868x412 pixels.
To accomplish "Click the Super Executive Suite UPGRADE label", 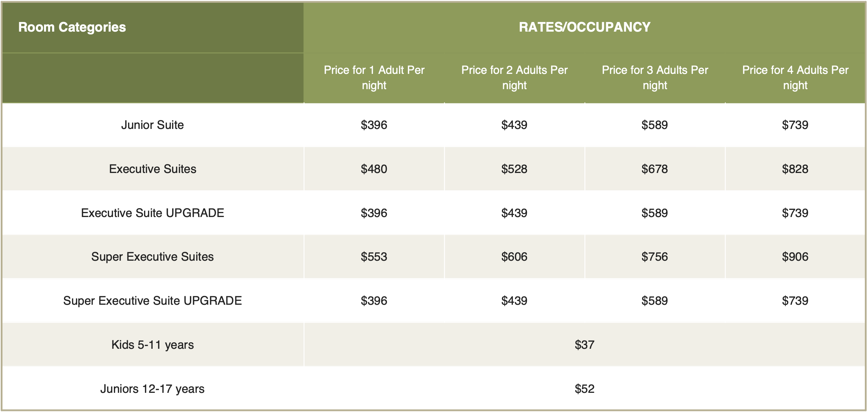I will click(153, 301).
